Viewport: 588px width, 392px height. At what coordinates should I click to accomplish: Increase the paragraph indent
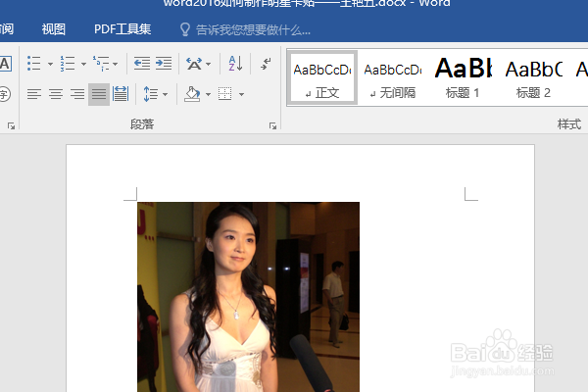point(164,64)
